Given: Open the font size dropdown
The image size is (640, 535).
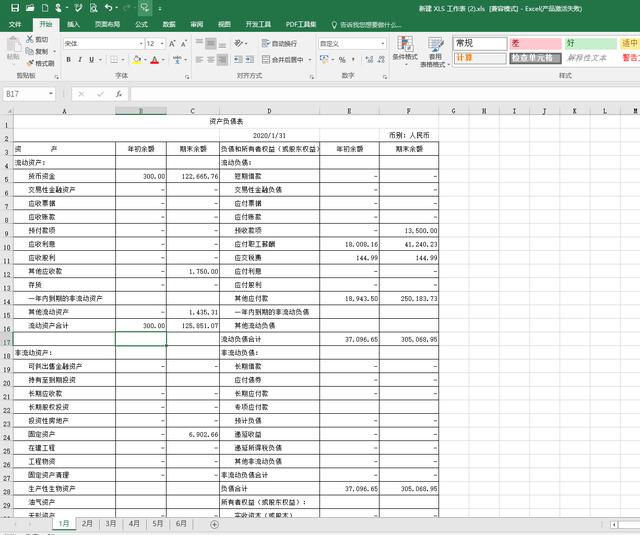Looking at the screenshot, I should point(162,44).
